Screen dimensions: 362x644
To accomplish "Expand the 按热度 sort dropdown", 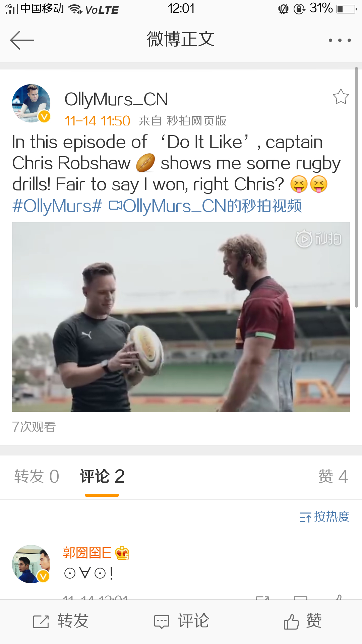I will click(x=324, y=517).
